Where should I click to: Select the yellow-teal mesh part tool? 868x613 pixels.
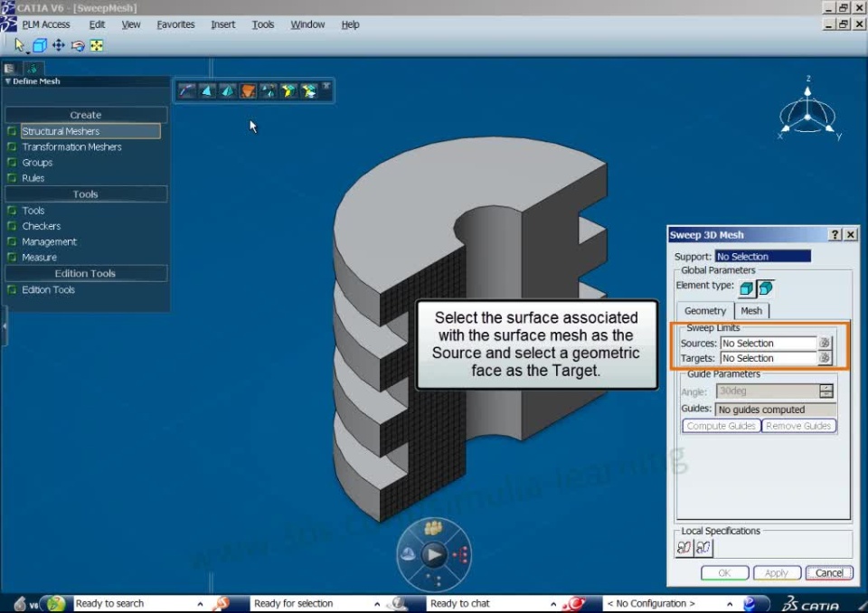click(288, 90)
